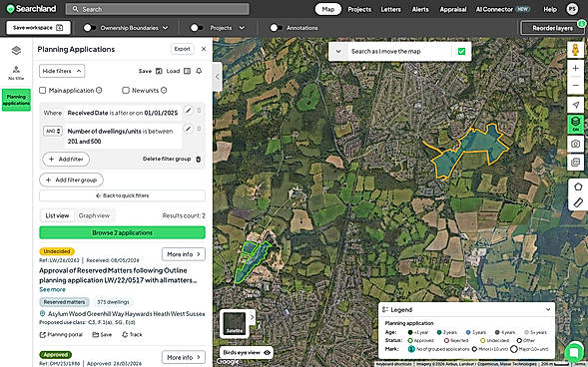The image size is (588, 367).
Task: Click Reorder layers button
Action: (x=552, y=28)
